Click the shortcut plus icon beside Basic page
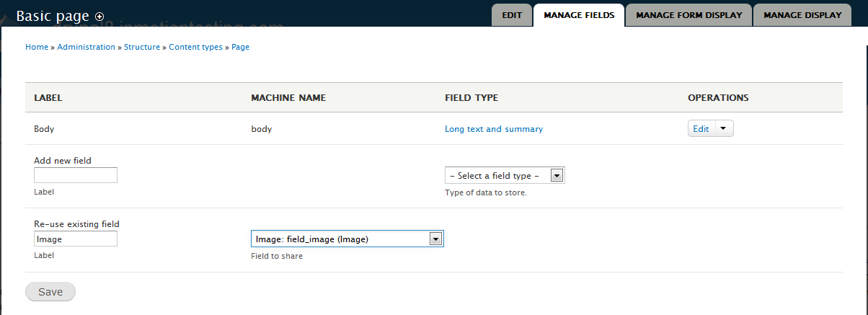 (99, 16)
